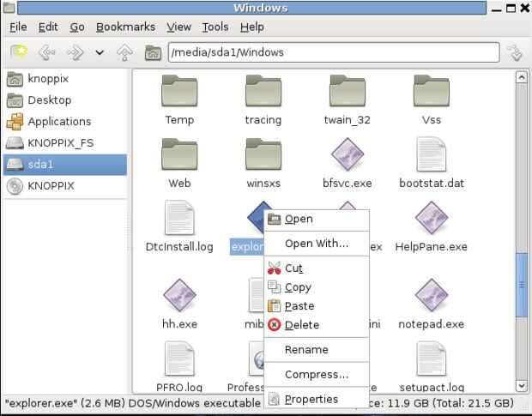
Task: Open the Go menu
Action: click(77, 27)
